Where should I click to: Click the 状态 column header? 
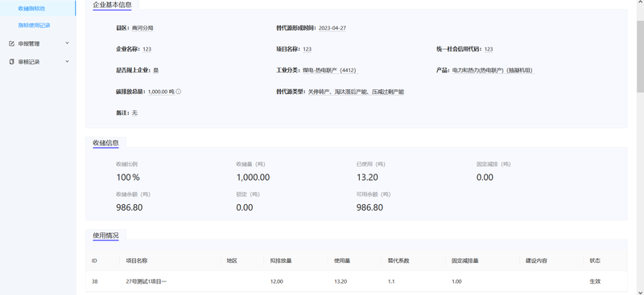tap(595, 261)
